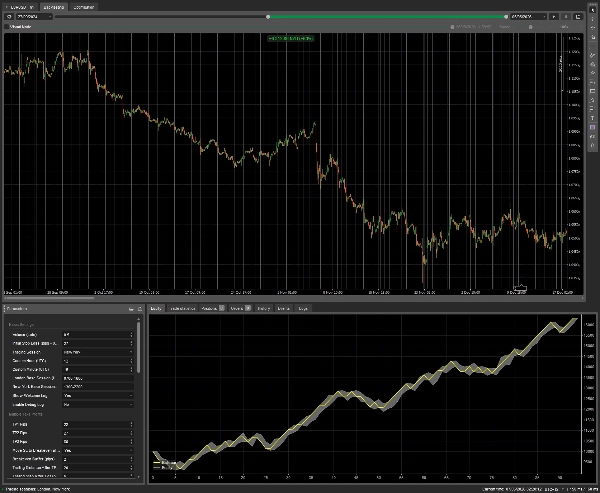Click the pause button next to play
The width and height of the screenshot is (600, 493).
coord(566,16)
